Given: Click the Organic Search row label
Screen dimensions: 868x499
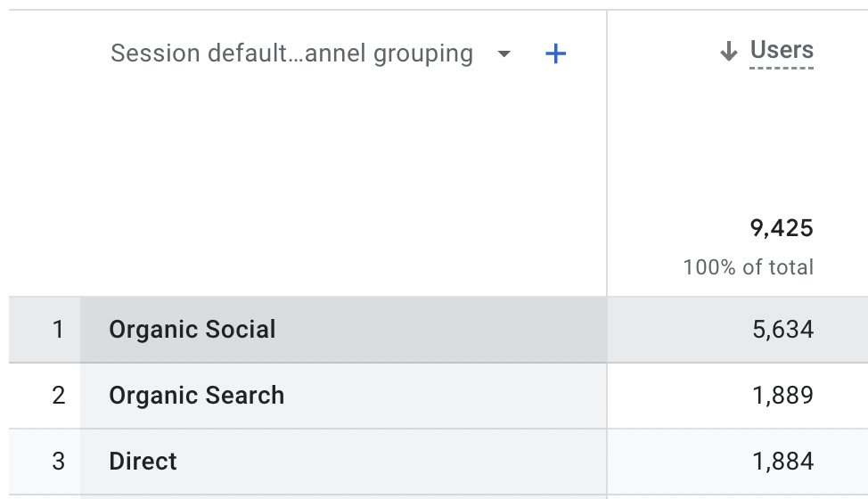Looking at the screenshot, I should (x=197, y=396).
